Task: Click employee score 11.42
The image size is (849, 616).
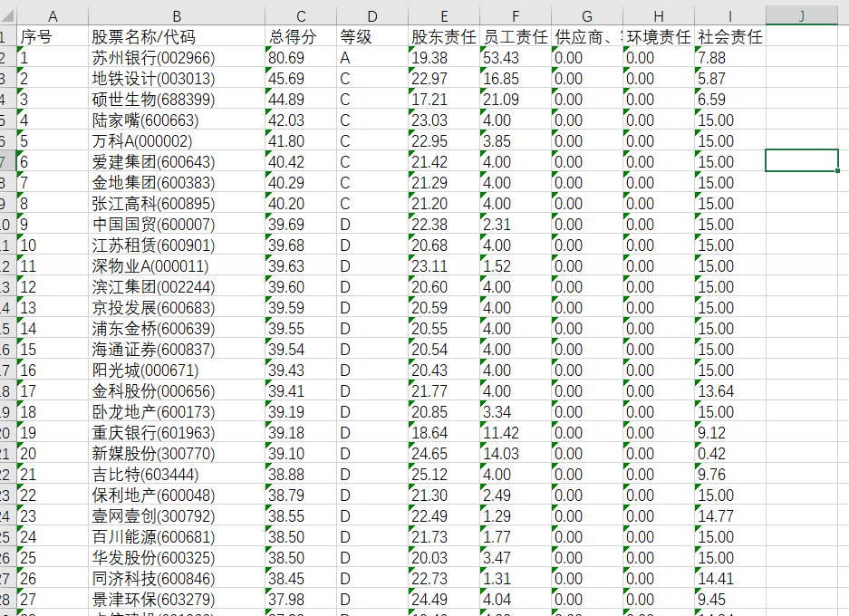Action: (x=515, y=432)
